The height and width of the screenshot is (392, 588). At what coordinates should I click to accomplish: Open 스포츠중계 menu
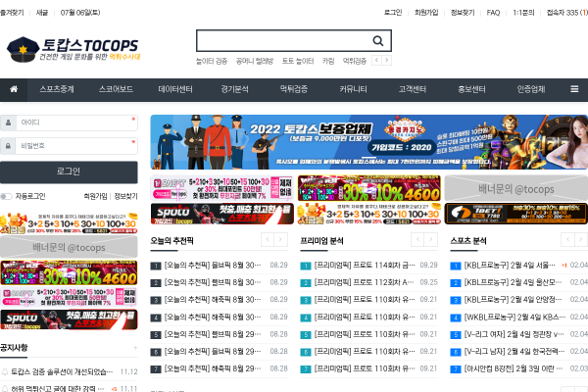pos(57,89)
